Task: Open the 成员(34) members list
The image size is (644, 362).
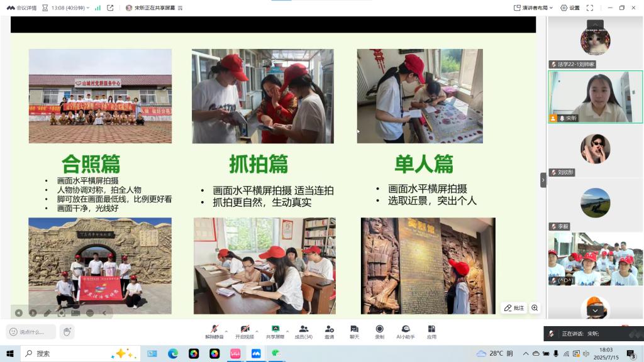Action: pyautogui.click(x=304, y=331)
